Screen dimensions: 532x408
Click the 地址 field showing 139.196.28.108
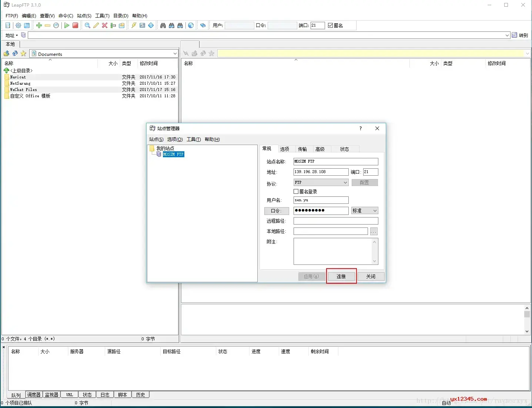tap(321, 172)
